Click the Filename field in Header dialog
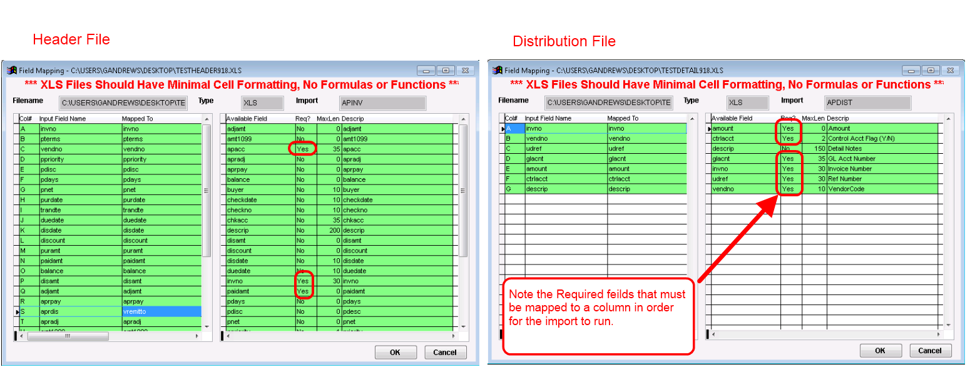This screenshot has height=377, width=980. pyautogui.click(x=123, y=103)
